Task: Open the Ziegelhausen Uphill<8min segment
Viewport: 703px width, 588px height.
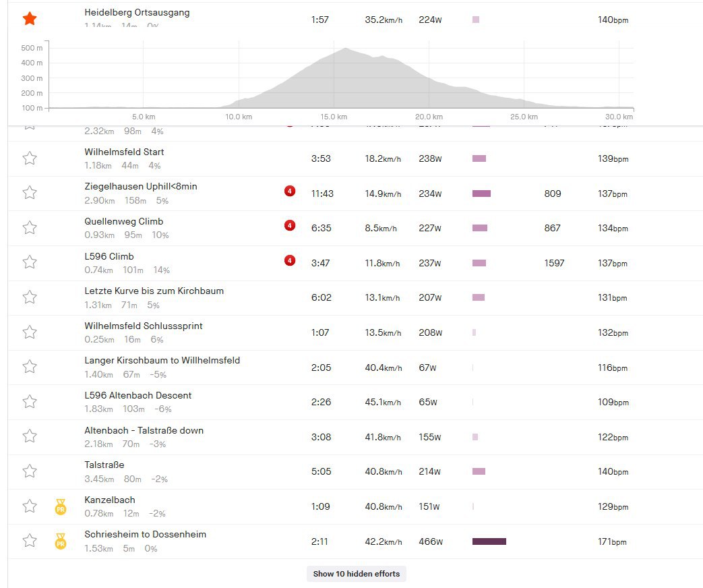Action: (141, 186)
